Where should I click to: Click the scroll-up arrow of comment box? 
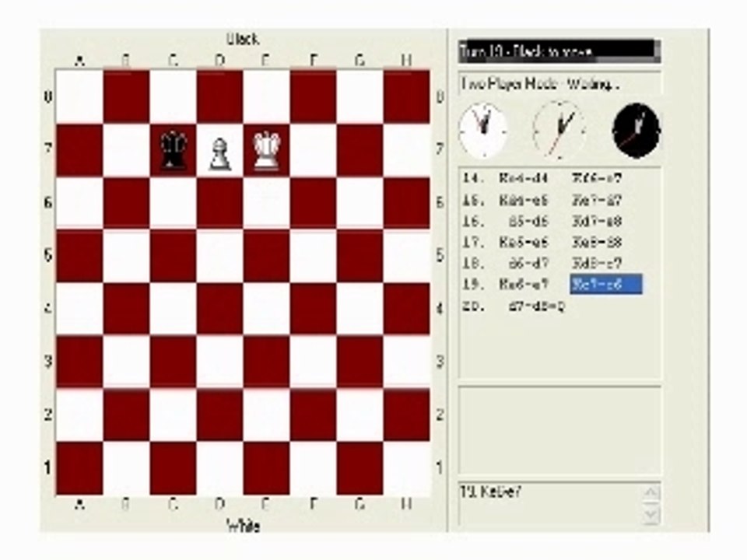coord(651,493)
